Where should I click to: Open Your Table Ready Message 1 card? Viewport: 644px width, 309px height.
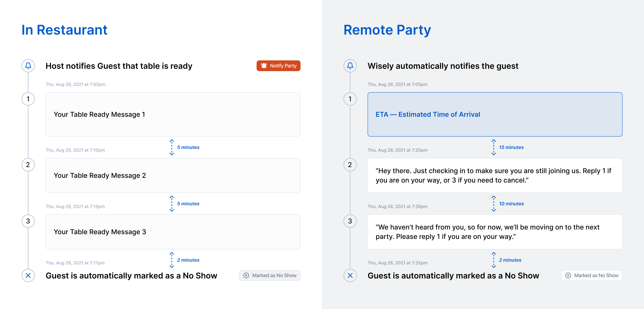(x=173, y=115)
